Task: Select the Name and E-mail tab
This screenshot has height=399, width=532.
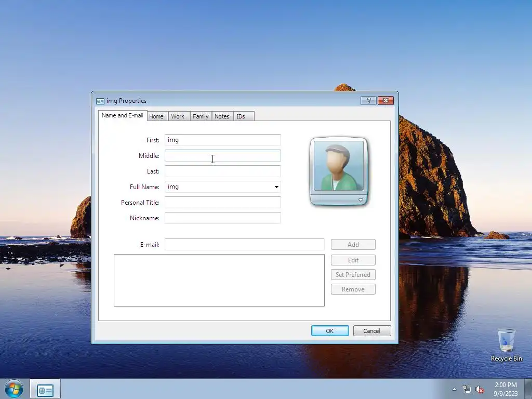Action: 123,115
